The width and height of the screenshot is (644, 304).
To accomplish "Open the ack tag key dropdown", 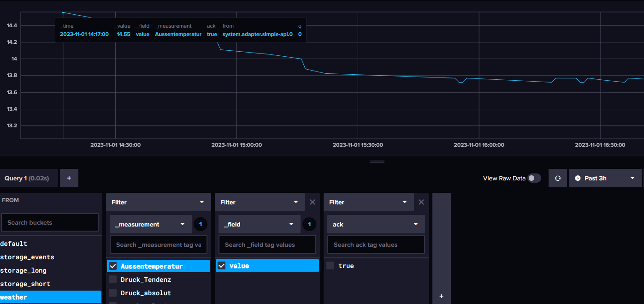I will pyautogui.click(x=376, y=224).
